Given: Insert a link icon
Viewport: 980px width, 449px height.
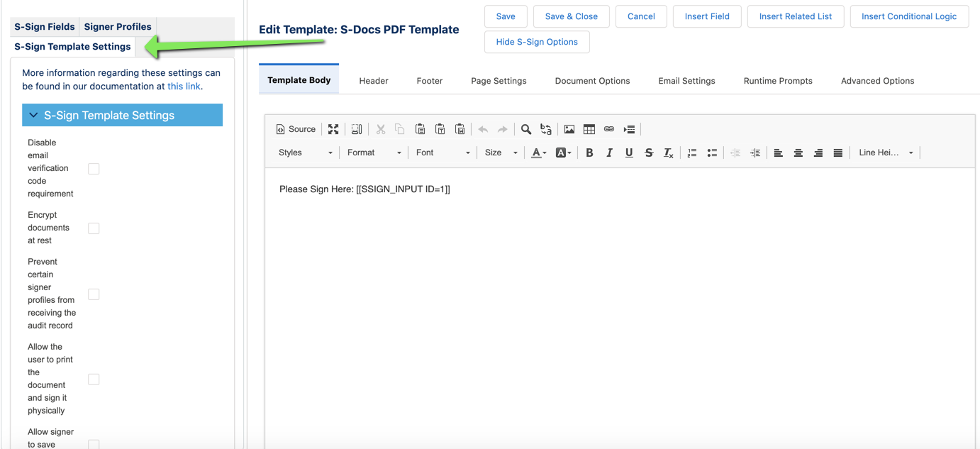Looking at the screenshot, I should click(x=609, y=129).
